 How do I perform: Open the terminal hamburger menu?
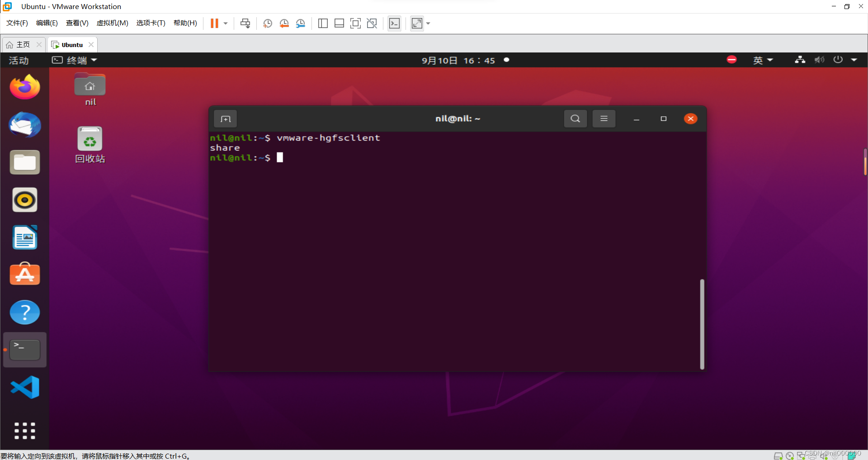coord(604,119)
